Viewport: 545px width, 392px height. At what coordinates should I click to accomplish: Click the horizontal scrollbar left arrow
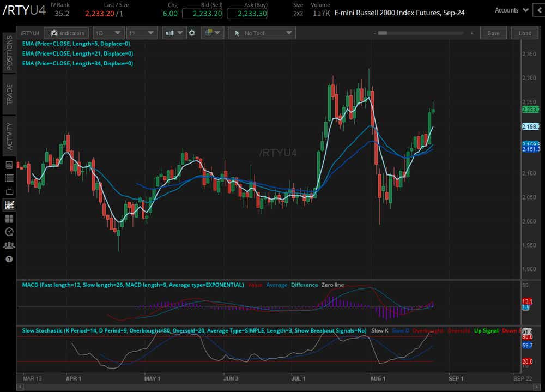(20, 387)
